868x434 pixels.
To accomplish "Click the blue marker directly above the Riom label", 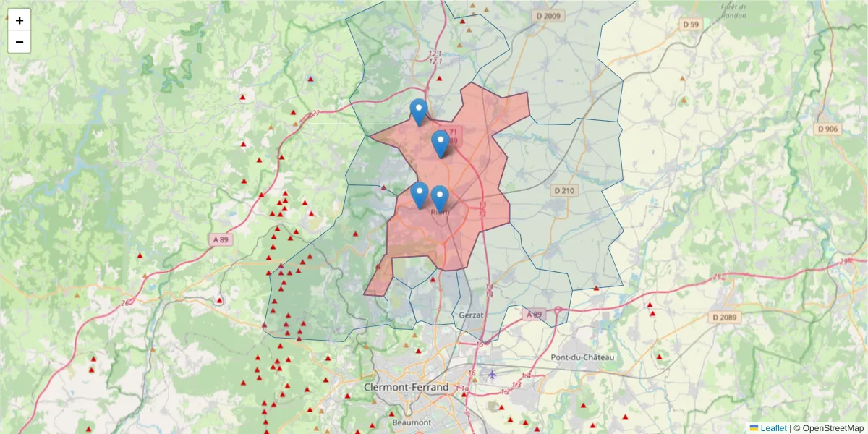I will pos(441,194).
